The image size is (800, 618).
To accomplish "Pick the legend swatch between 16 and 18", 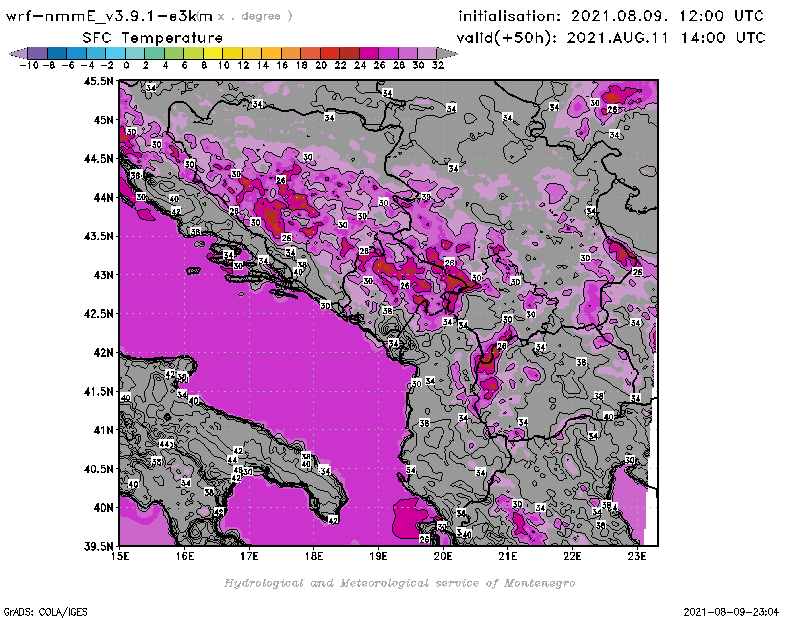I will 291,53.
